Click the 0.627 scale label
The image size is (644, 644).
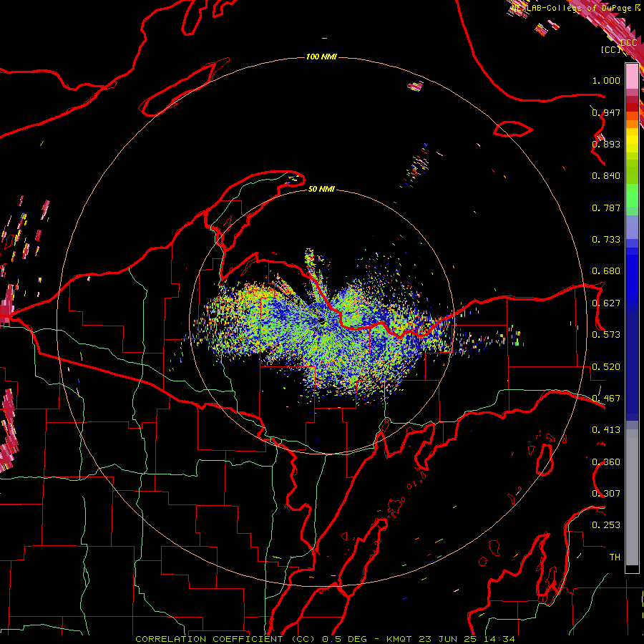[606, 303]
